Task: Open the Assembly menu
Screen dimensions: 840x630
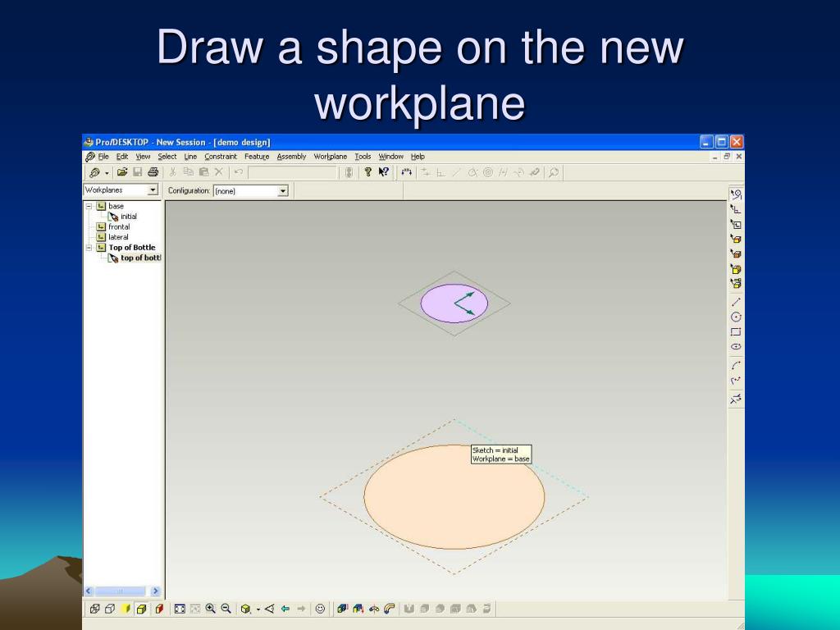Action: tap(291, 157)
